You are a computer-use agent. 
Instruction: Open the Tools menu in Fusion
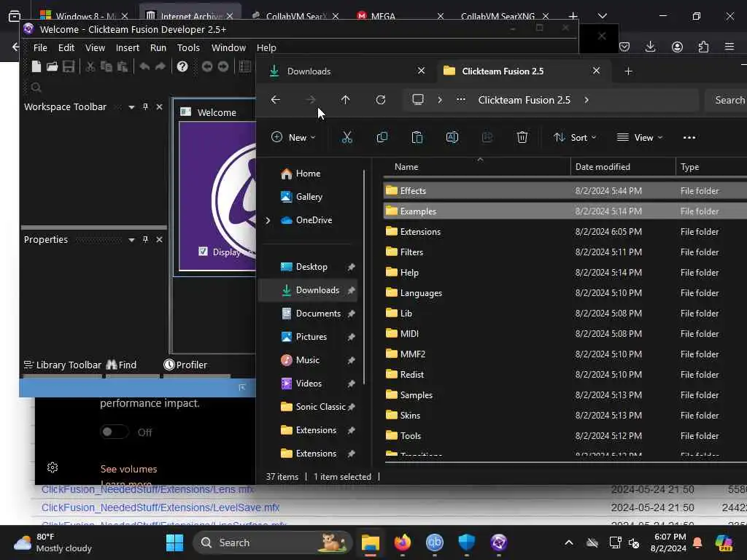coord(188,47)
